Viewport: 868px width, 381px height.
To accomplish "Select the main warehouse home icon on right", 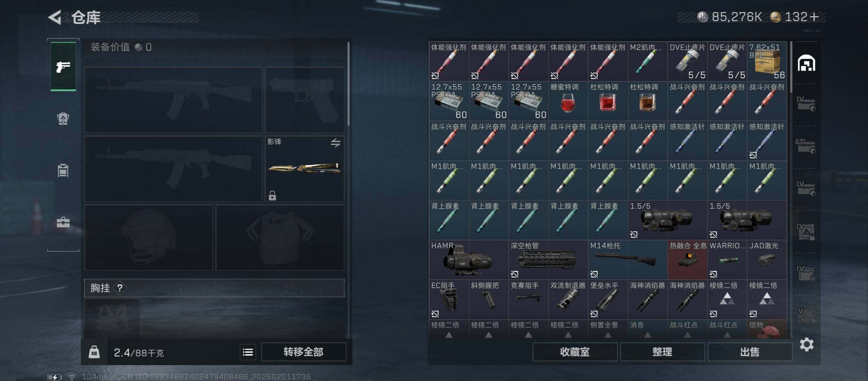I will (807, 63).
